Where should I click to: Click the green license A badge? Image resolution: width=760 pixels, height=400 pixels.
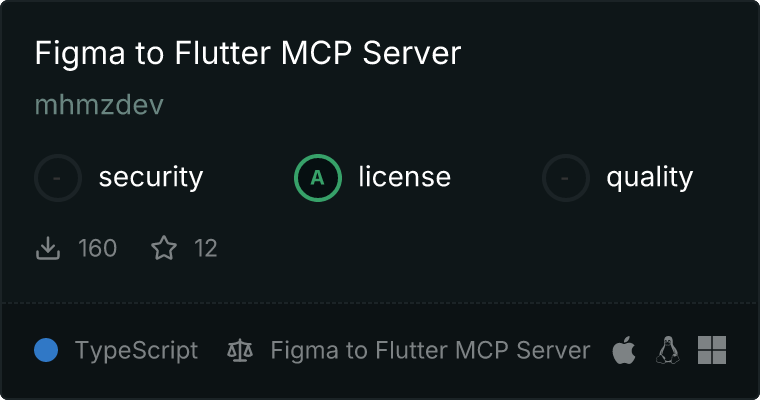[318, 178]
